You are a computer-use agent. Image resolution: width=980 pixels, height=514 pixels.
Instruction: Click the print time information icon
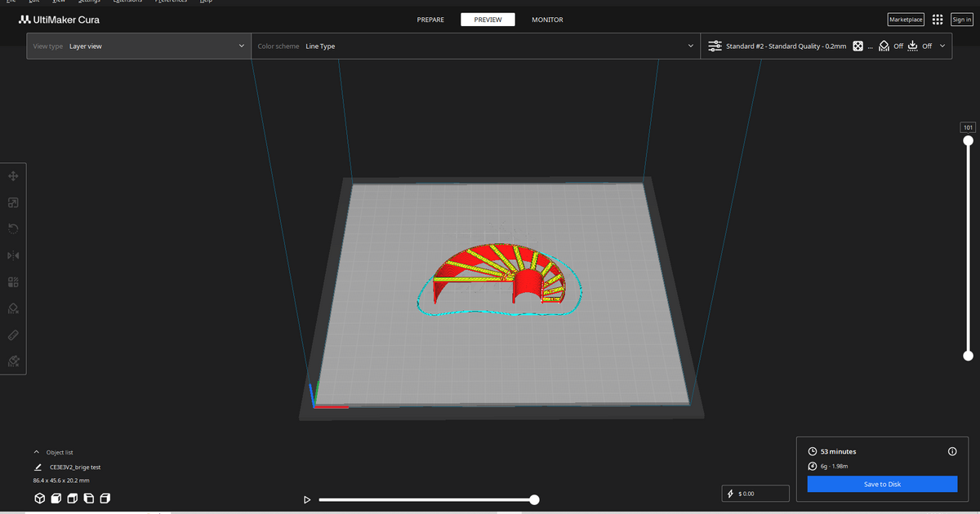(x=952, y=451)
